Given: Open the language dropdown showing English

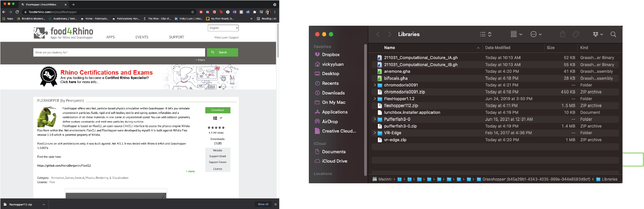Looking at the screenshot, I should pos(223,28).
